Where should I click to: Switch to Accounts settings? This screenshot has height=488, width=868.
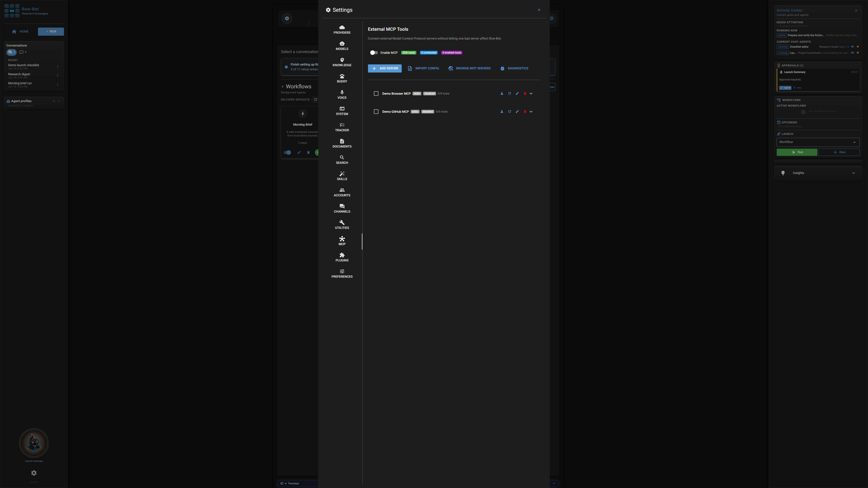click(x=342, y=193)
